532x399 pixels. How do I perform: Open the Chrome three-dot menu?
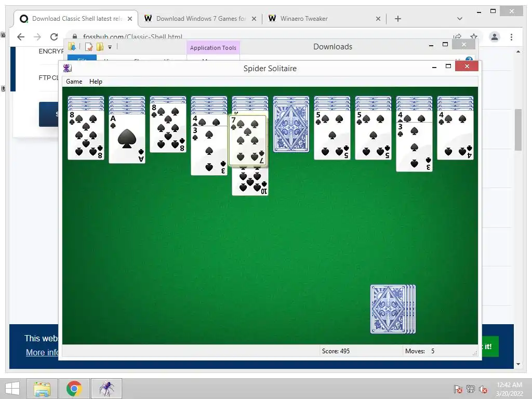[x=511, y=37]
